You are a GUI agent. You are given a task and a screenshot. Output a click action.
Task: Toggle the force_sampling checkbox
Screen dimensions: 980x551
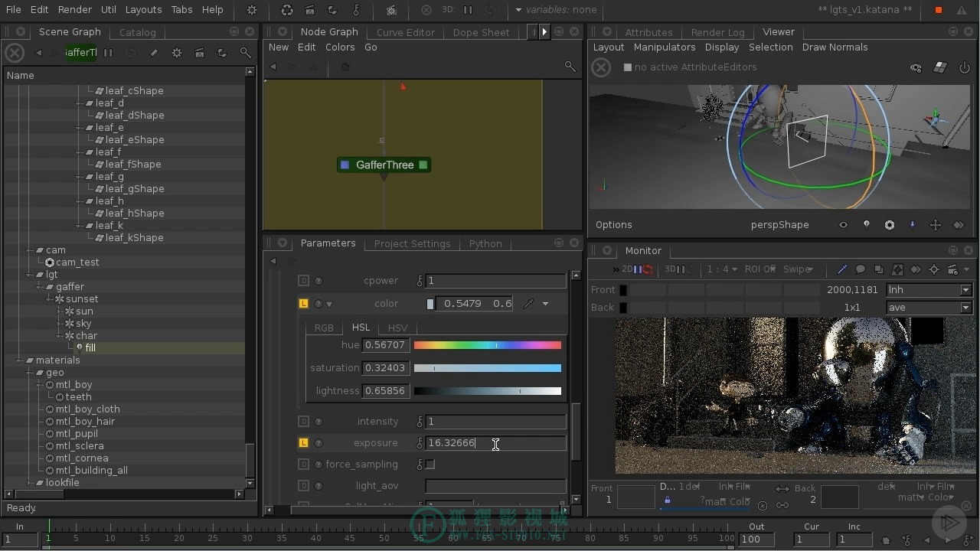[430, 465]
